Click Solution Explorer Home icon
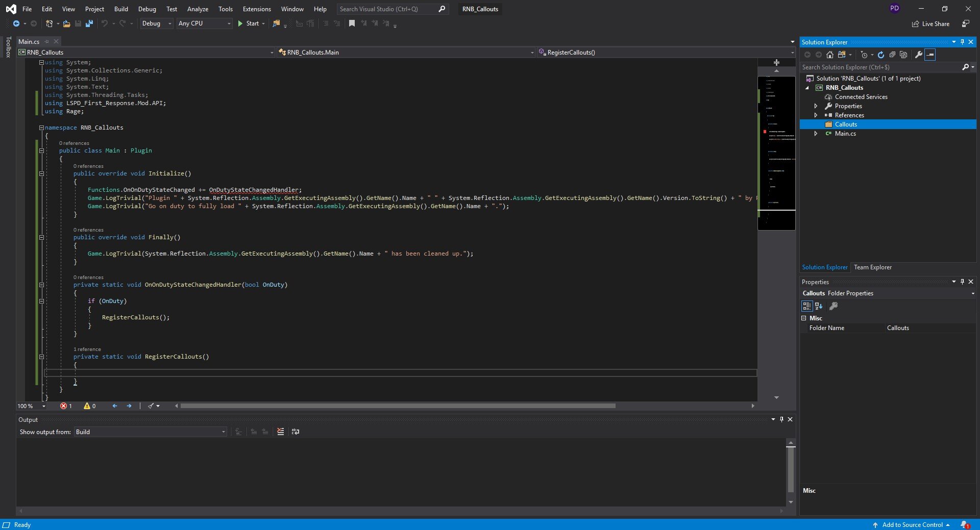 click(x=830, y=55)
